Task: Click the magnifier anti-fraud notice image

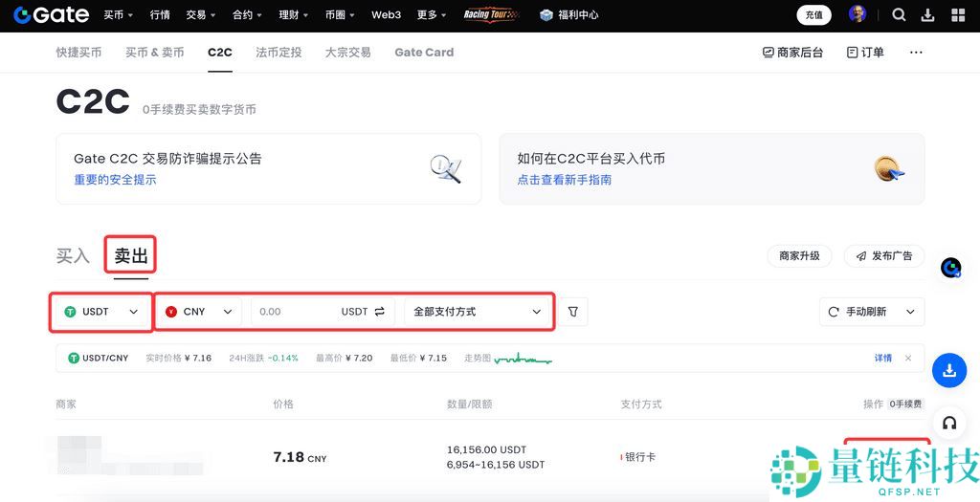Action: (446, 168)
